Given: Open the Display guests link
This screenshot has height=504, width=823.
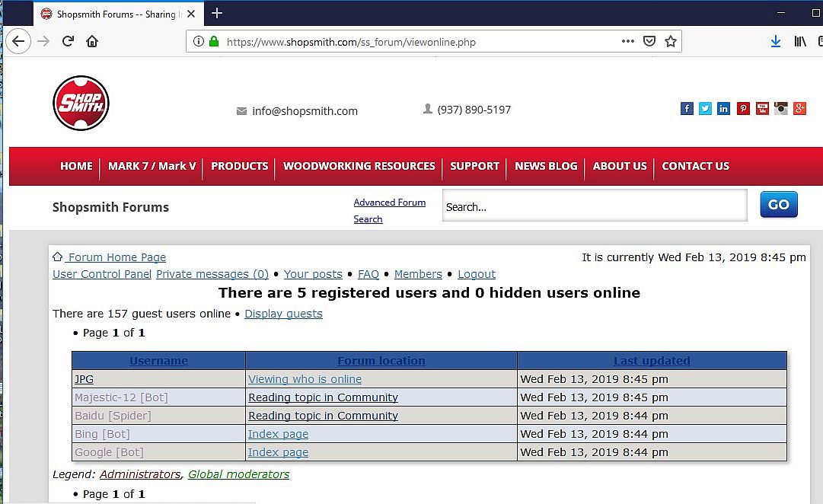Looking at the screenshot, I should 283,314.
